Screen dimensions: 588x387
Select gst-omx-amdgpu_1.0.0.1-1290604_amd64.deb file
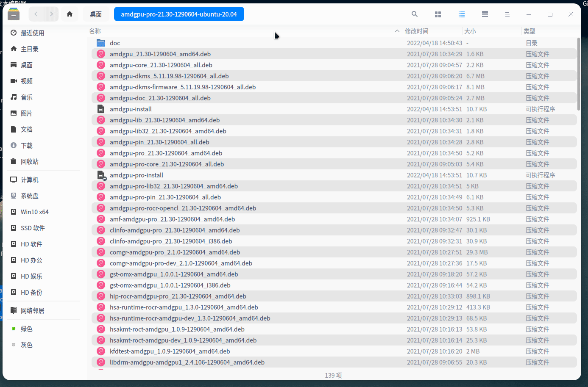click(x=334, y=274)
